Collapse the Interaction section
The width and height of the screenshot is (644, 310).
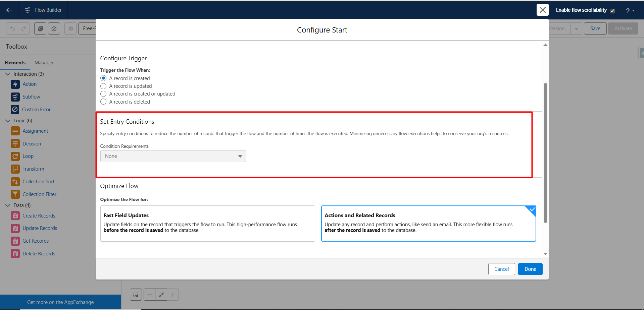point(8,74)
